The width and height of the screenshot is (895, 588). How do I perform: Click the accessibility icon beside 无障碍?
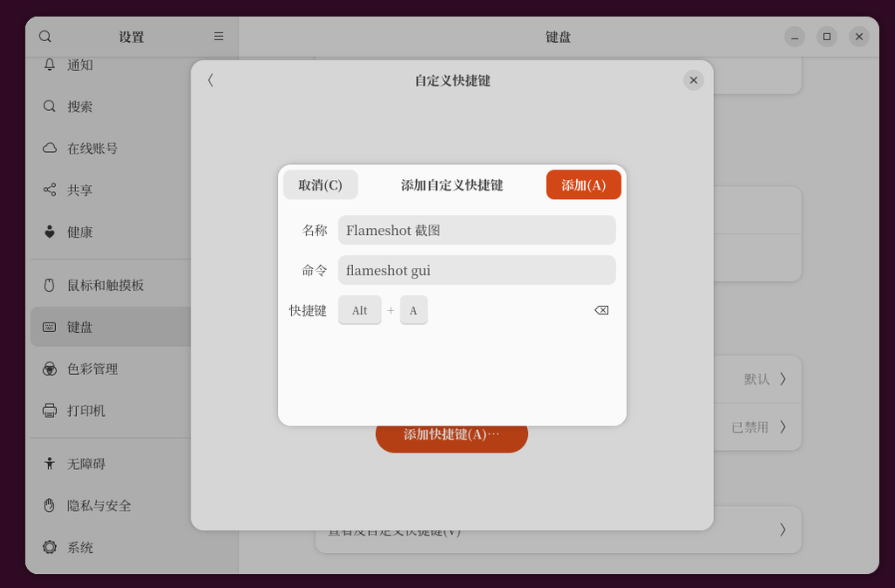[50, 464]
